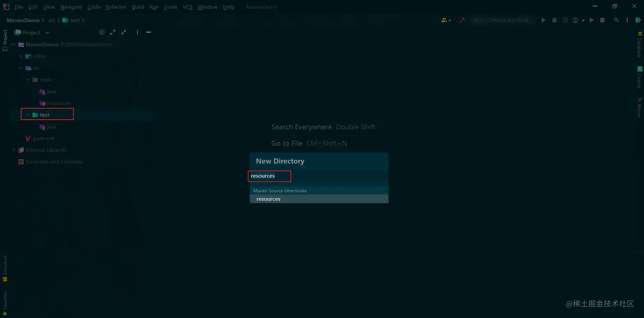Click the Stop square icon
644x318 pixels.
point(602,20)
